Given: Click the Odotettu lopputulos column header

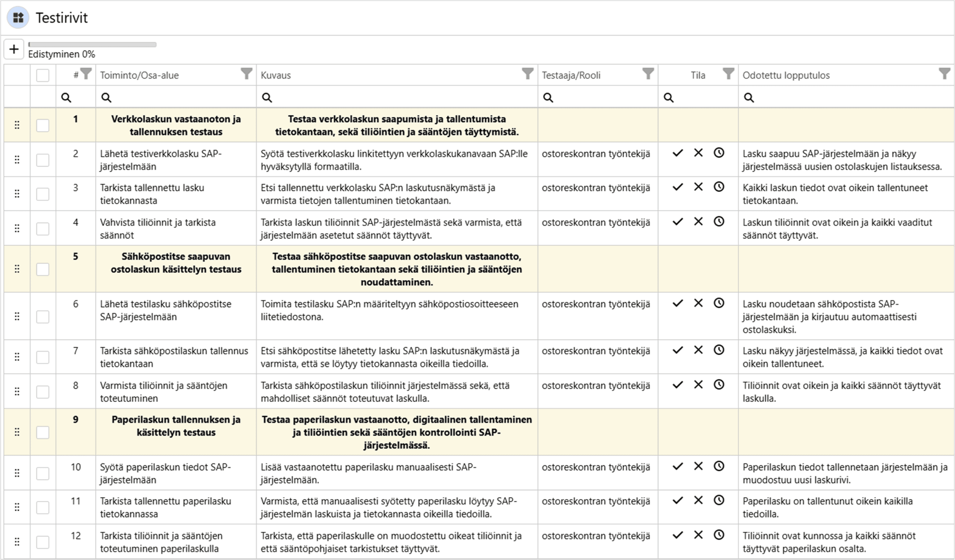Looking at the screenshot, I should tap(786, 75).
